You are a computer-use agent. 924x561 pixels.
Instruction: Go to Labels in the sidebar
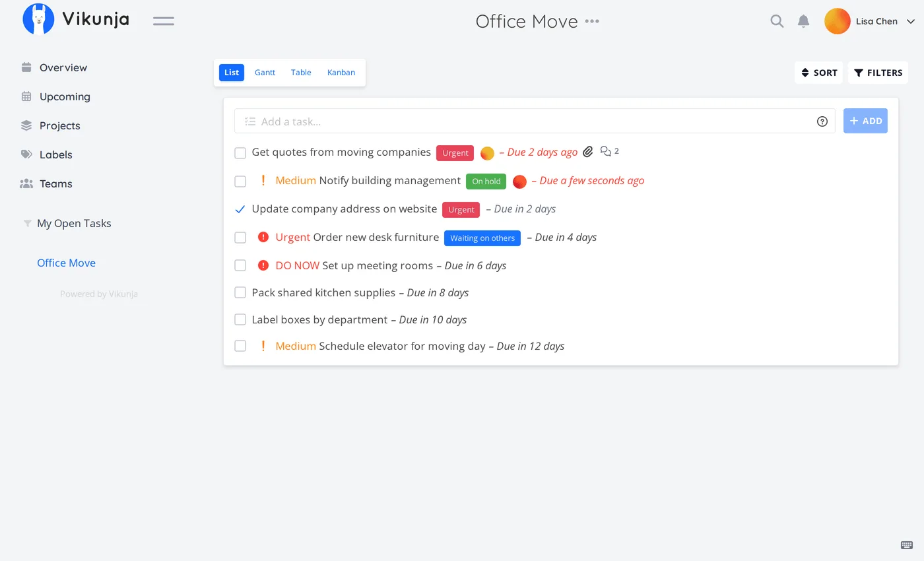[x=56, y=154]
